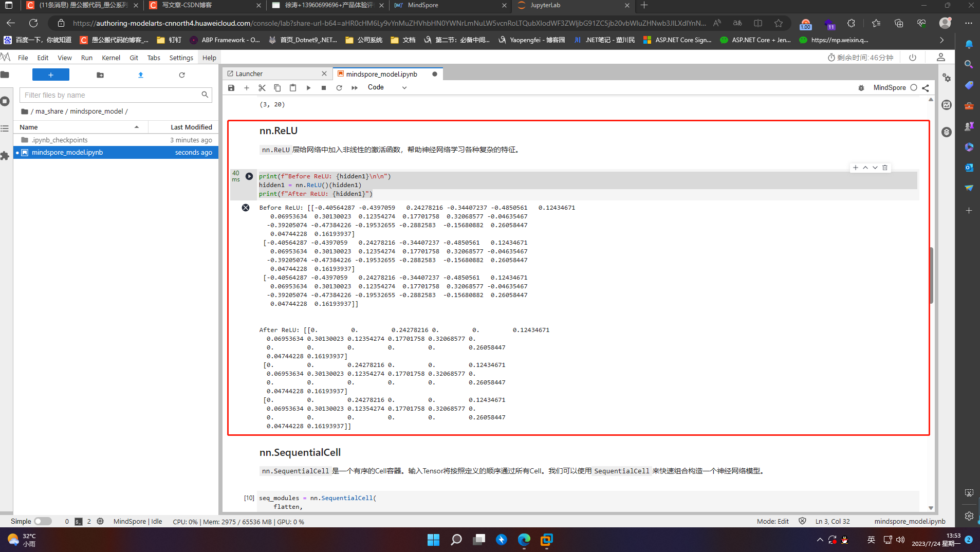Create a new launcher with the blue plus button
This screenshot has height=552, width=980.
[x=51, y=75]
